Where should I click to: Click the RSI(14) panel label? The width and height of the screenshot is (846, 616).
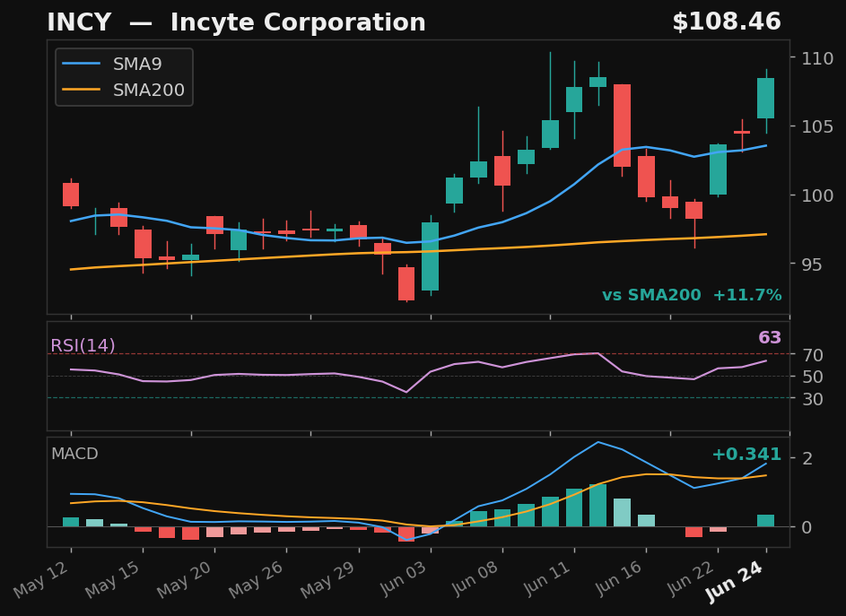coord(83,345)
